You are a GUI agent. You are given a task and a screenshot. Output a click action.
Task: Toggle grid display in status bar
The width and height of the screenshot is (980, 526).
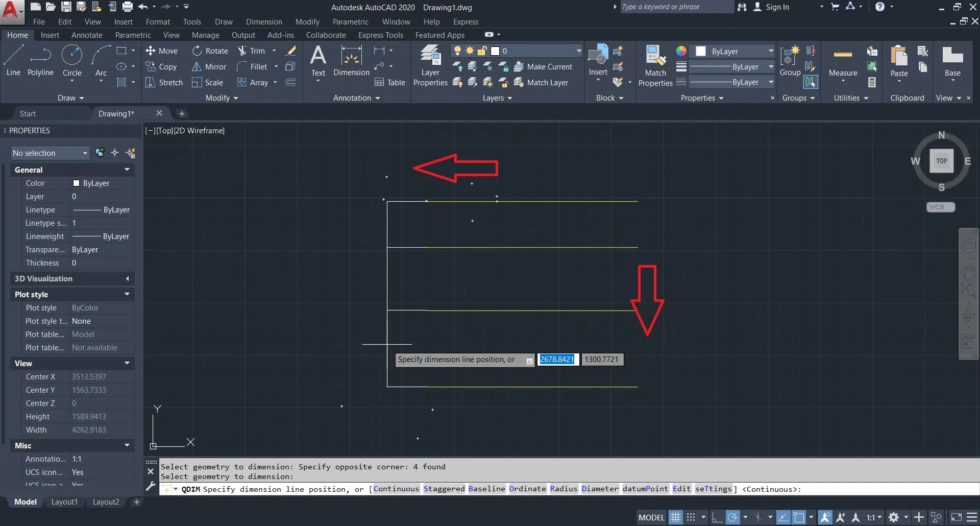click(675, 517)
